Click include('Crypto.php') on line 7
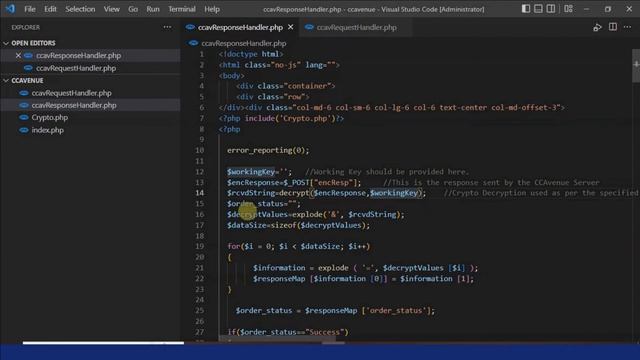Viewport: 640px width, 360px height. (x=290, y=118)
